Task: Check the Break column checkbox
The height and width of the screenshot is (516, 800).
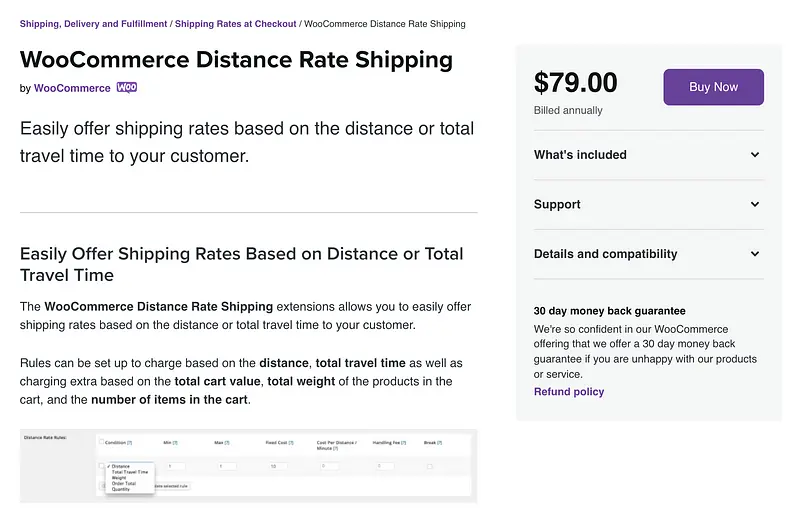Action: [x=430, y=466]
